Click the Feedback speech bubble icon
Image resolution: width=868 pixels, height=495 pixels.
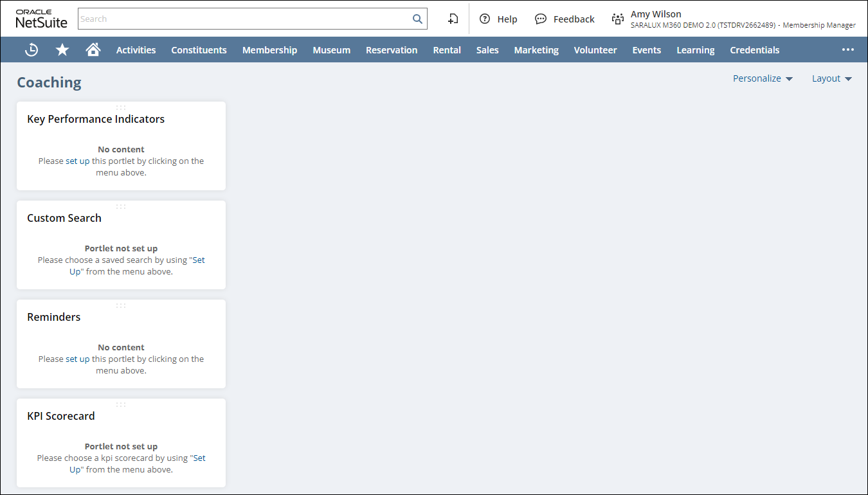pos(541,19)
